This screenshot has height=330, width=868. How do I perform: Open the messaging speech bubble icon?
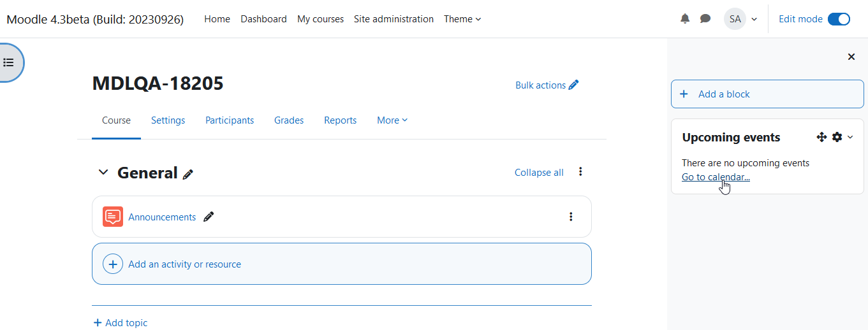705,19
